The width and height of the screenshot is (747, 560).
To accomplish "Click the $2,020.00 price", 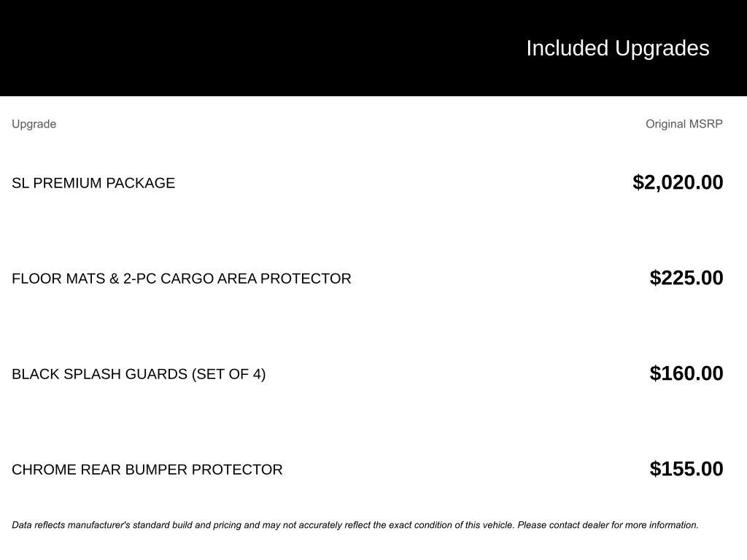I will 678,182.
